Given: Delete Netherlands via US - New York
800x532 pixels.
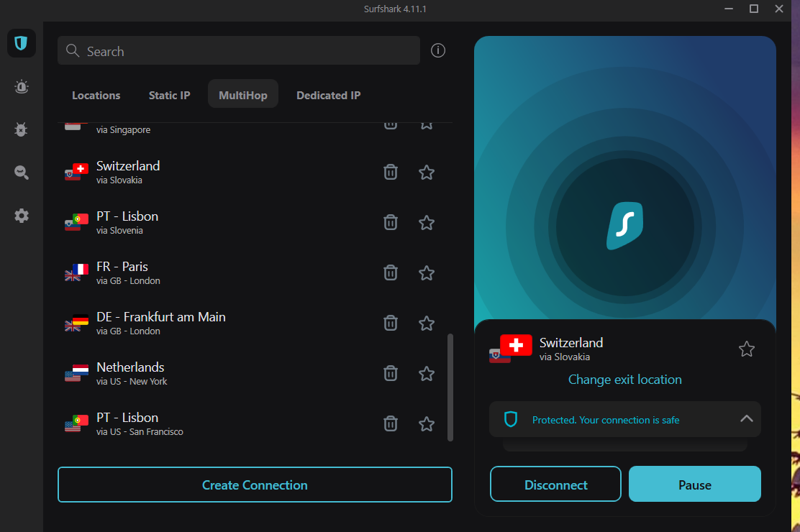Looking at the screenshot, I should 391,373.
